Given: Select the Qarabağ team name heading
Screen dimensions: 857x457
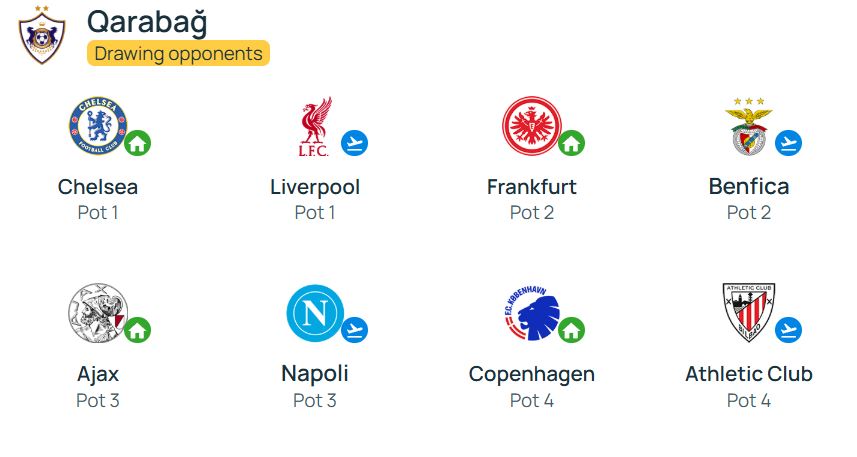Looking at the screenshot, I should click(148, 22).
